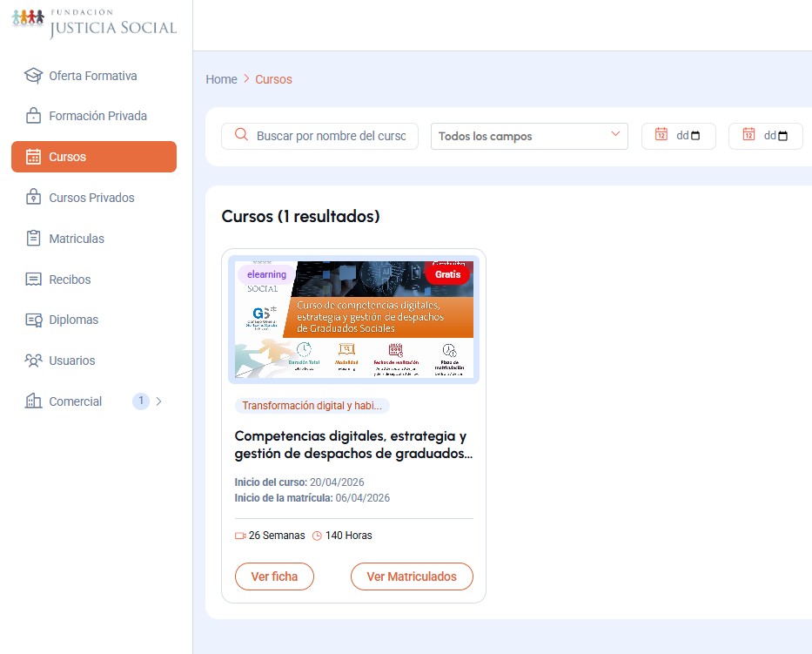812x654 pixels.
Task: Open Oferta Formativa menu item
Action: tap(94, 76)
